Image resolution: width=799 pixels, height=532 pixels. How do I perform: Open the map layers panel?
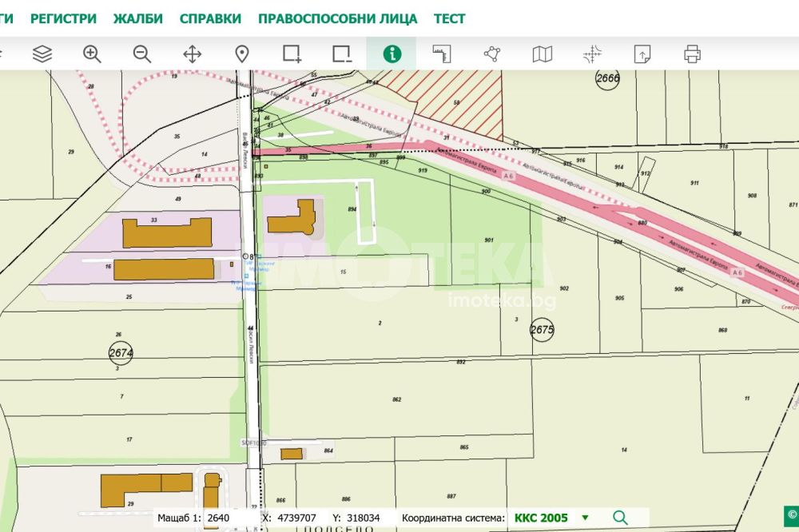pyautogui.click(x=42, y=54)
